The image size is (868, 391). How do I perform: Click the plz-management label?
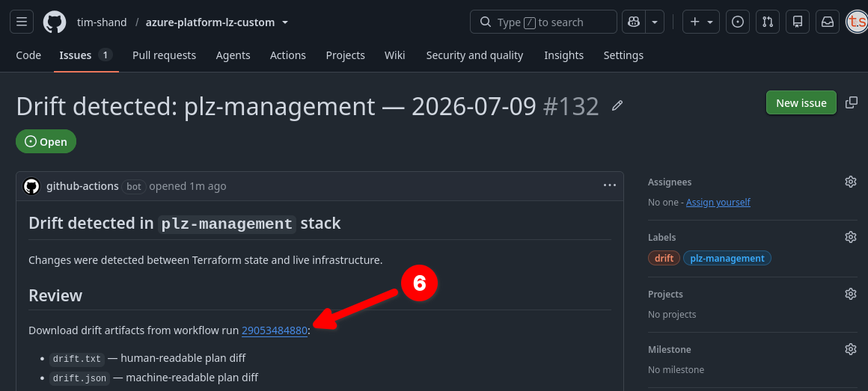pyautogui.click(x=727, y=258)
